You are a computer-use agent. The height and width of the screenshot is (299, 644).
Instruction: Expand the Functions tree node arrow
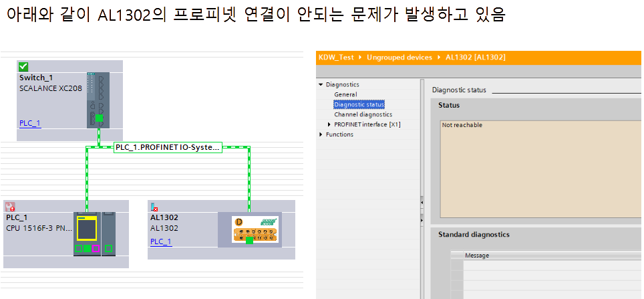pyautogui.click(x=321, y=134)
